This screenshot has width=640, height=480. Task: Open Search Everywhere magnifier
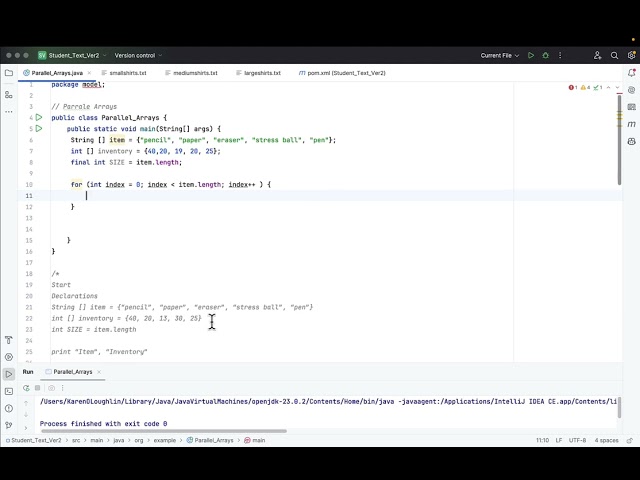point(614,56)
